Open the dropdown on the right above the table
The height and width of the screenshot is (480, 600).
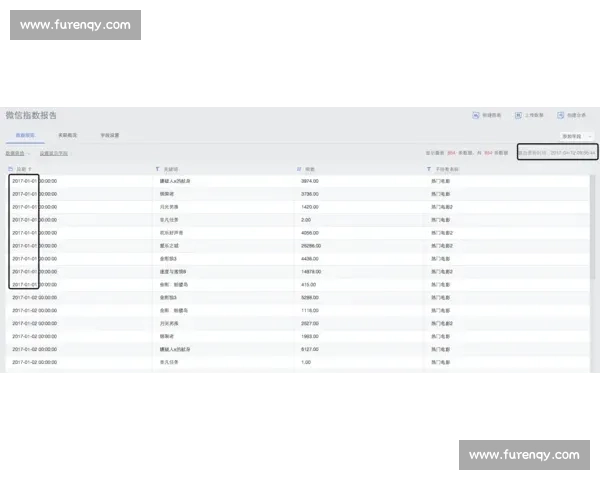tap(577, 135)
